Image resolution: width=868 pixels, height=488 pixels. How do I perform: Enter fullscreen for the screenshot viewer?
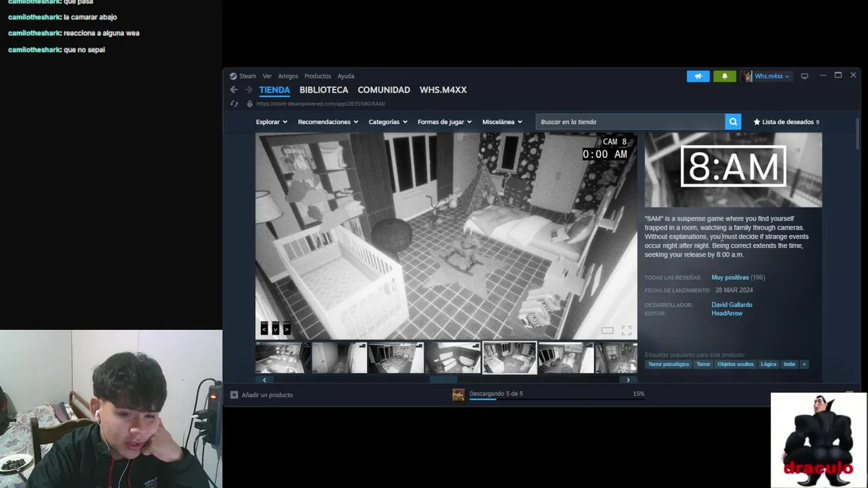click(626, 330)
